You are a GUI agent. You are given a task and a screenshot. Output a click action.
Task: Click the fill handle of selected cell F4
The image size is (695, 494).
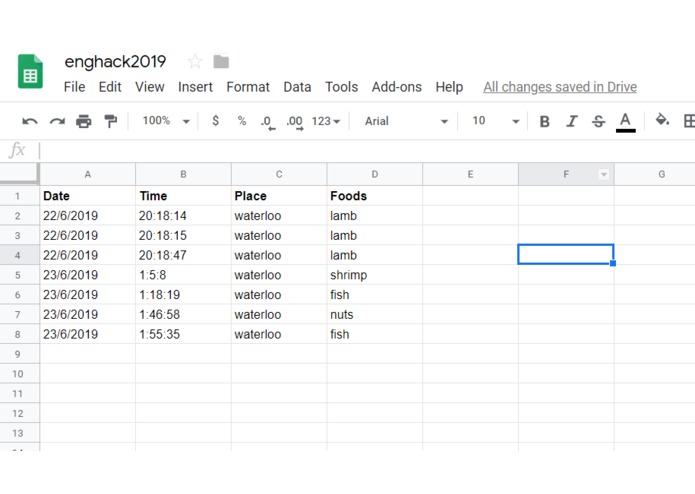point(613,263)
